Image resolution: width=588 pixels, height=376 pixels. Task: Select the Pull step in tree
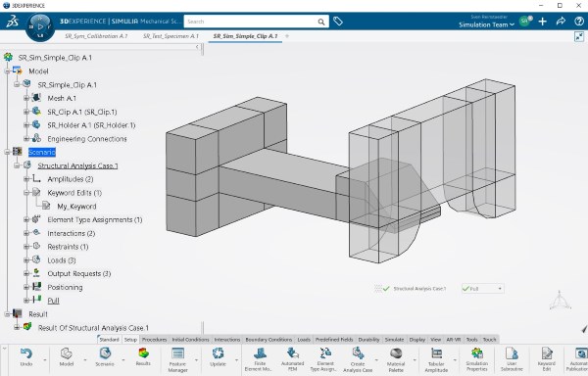(x=53, y=301)
